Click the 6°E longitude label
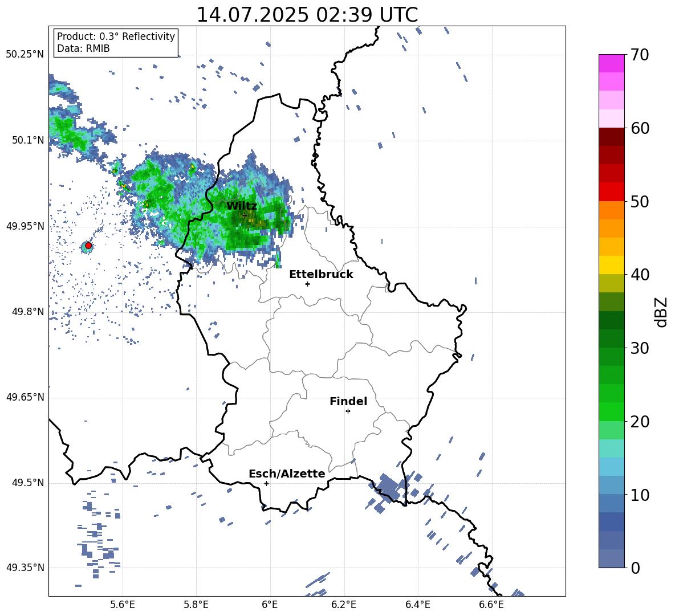This screenshot has height=616, width=675. [x=270, y=605]
